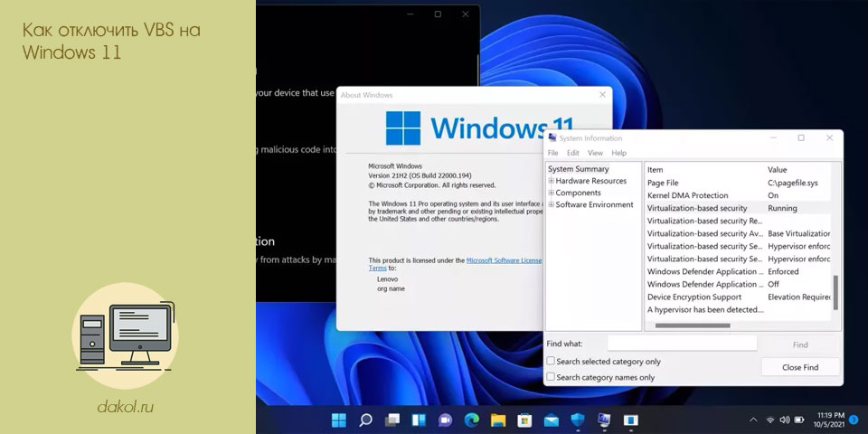868x434 pixels.
Task: Select the Device Encryption Support row
Action: (739, 297)
